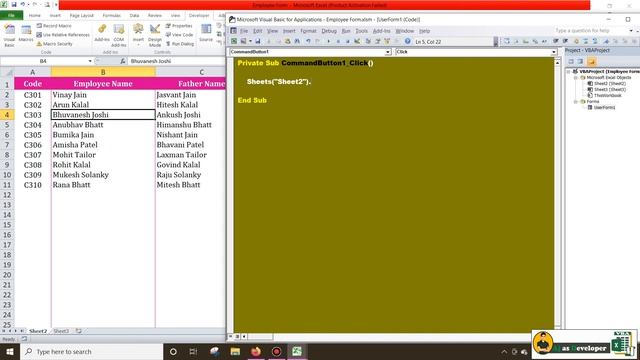This screenshot has height=360, width=640.
Task: Select cell containing Laxman Tailor
Action: [190, 155]
